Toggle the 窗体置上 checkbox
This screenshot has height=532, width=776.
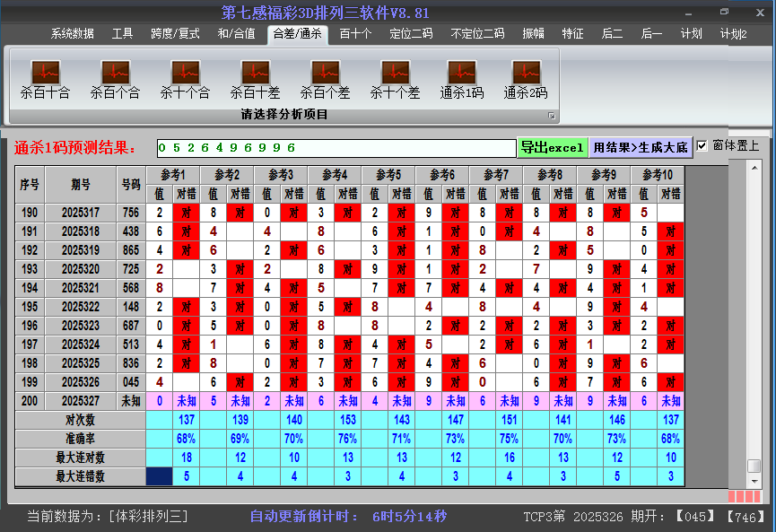click(x=702, y=146)
